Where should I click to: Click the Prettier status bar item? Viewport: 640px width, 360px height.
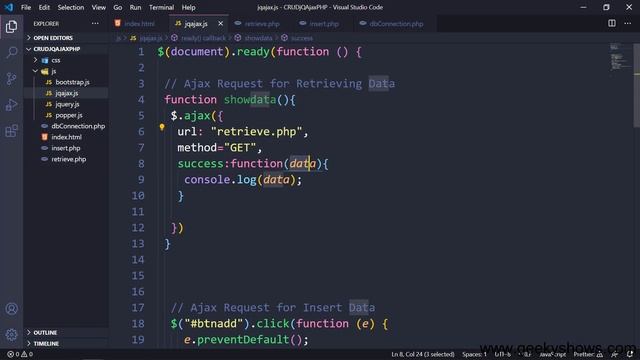point(588,354)
